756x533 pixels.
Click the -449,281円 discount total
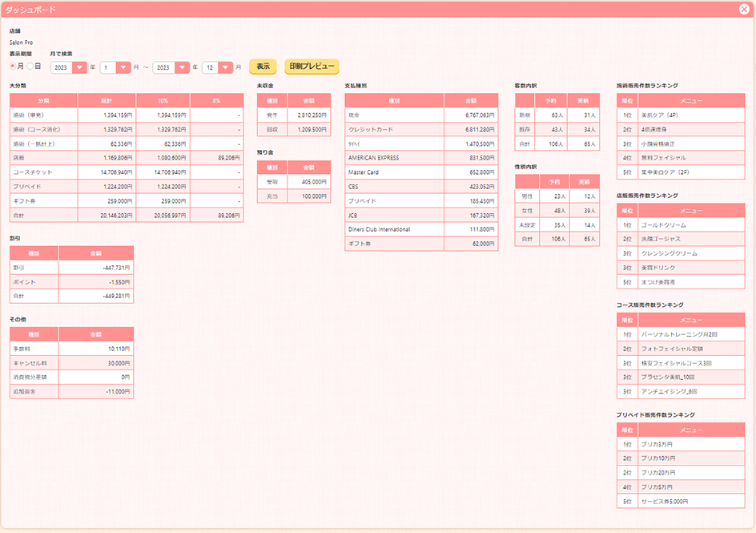pos(116,297)
